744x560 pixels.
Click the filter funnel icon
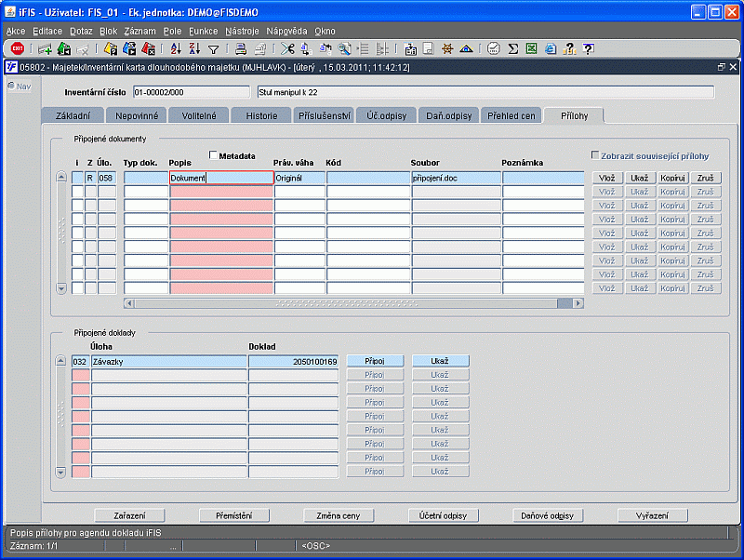tap(214, 49)
